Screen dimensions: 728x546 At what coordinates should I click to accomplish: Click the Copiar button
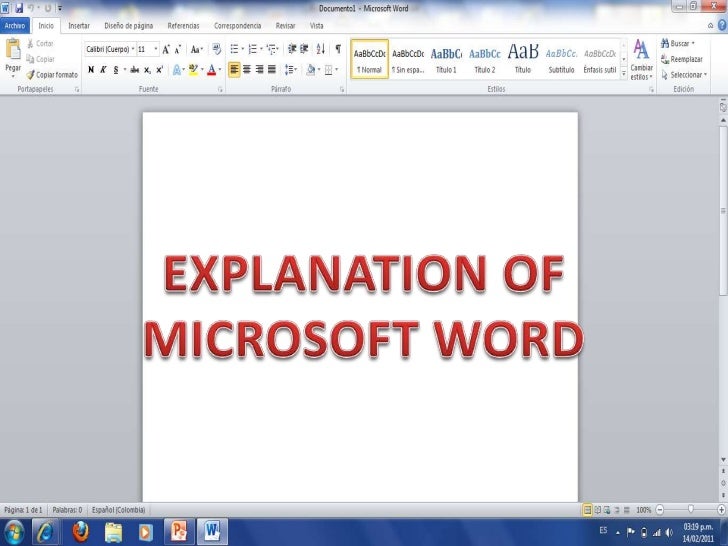[x=40, y=59]
